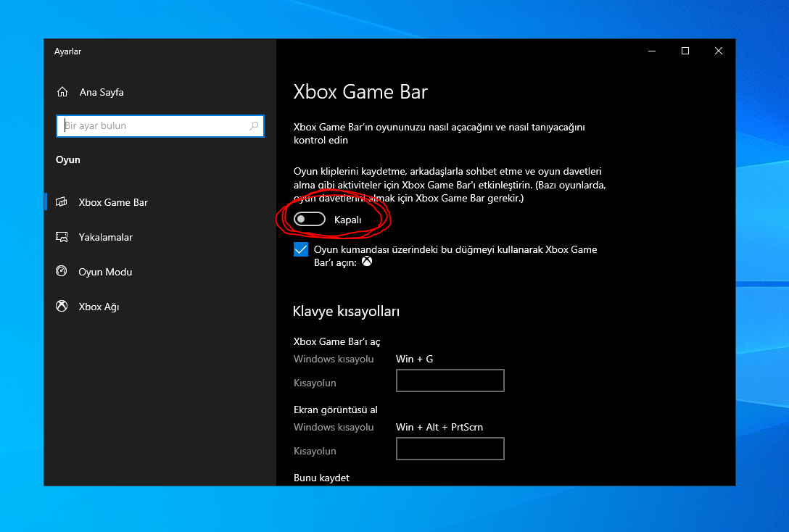Click the Xbox Game Bar sidebar icon
Viewport: 789px width, 532px height.
[62, 202]
